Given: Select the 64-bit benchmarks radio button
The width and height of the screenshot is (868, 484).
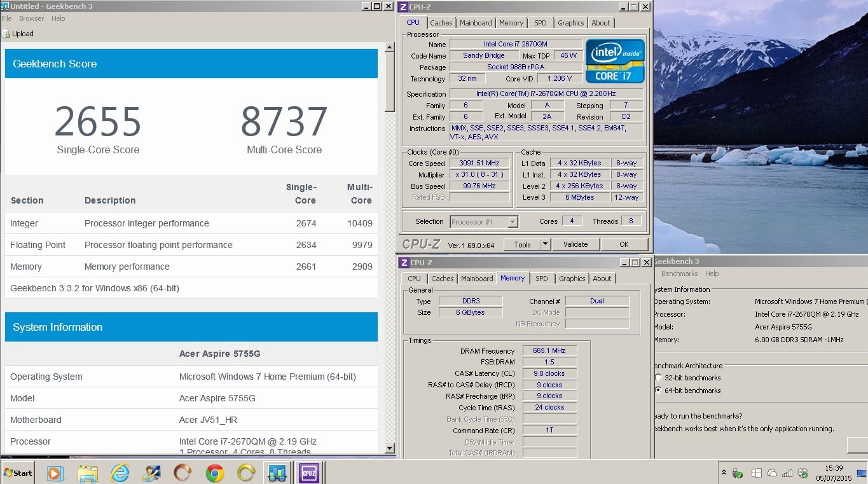Looking at the screenshot, I should tap(658, 391).
